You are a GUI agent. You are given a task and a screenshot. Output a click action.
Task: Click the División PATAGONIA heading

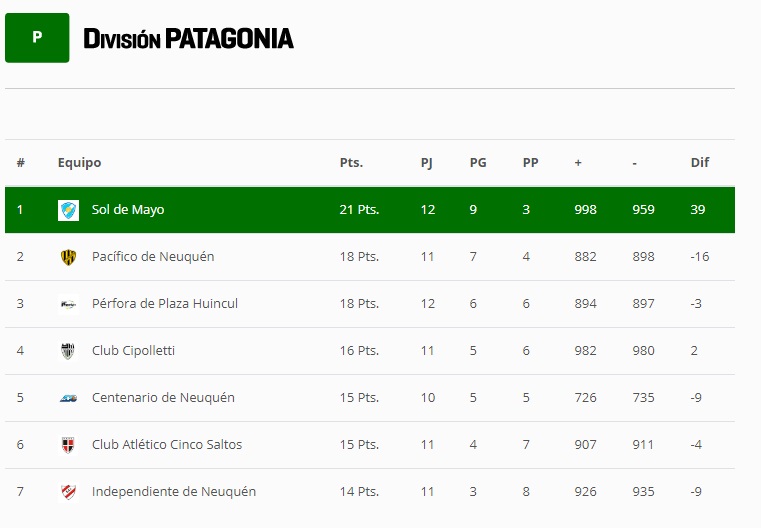pos(188,39)
